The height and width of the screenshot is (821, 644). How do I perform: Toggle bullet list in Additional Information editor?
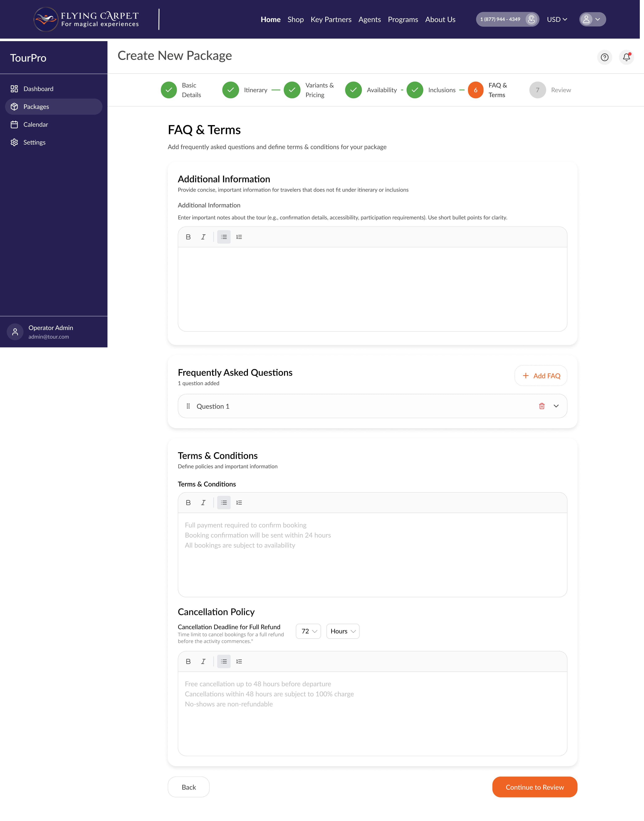224,237
